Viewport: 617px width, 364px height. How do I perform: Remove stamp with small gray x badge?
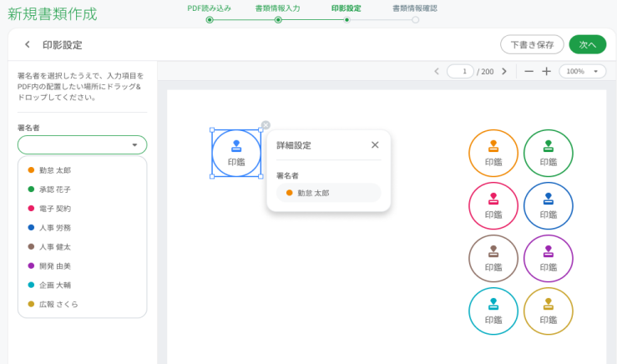click(x=266, y=125)
